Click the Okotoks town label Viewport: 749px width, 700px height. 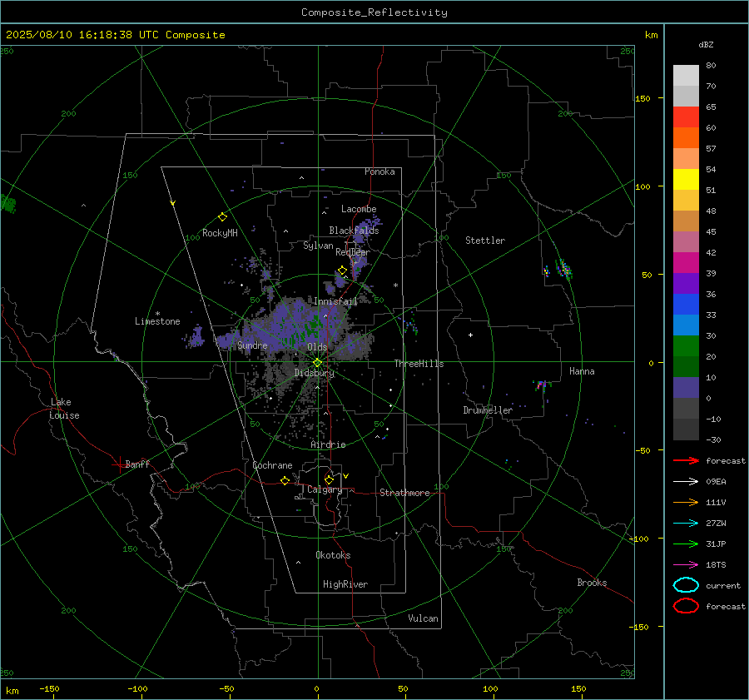[333, 554]
